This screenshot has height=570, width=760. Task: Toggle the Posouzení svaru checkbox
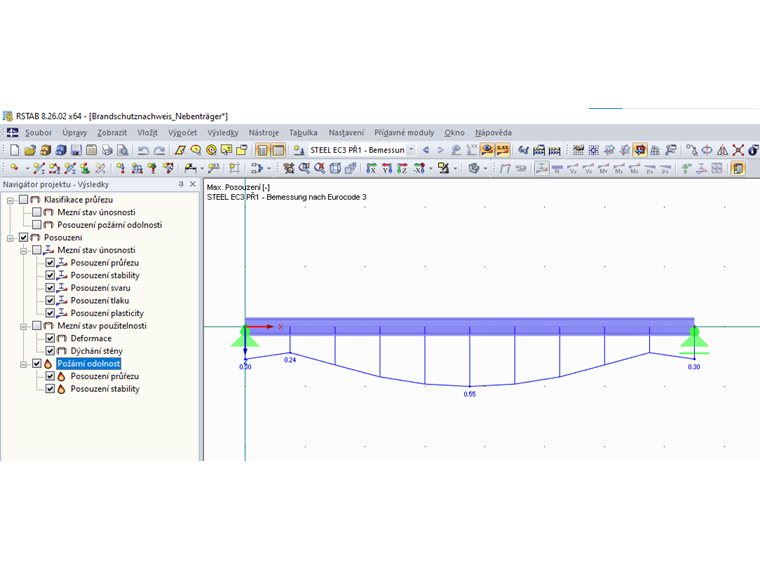point(50,288)
